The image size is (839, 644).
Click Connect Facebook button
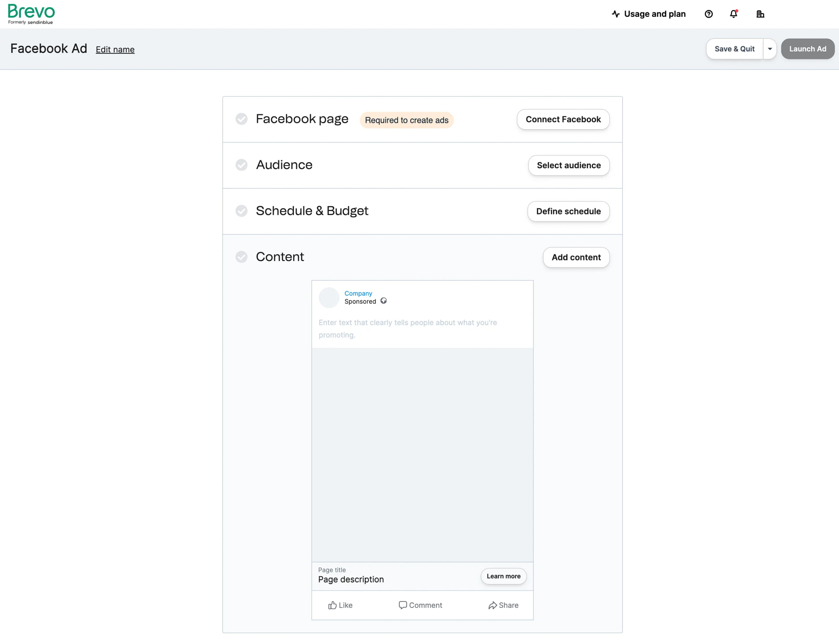[563, 119]
